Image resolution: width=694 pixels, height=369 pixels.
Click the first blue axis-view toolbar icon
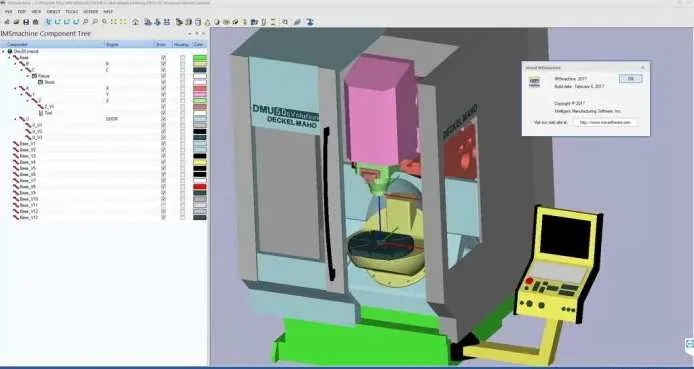[48, 22]
